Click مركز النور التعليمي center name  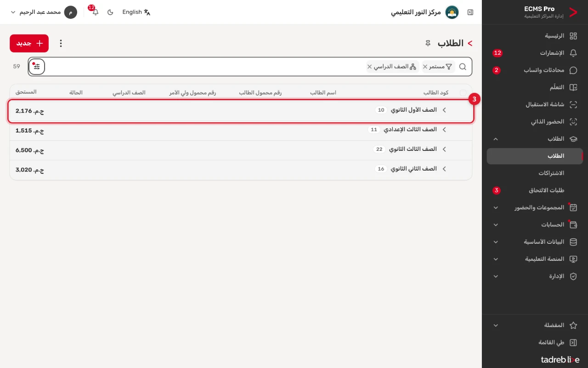[416, 12]
